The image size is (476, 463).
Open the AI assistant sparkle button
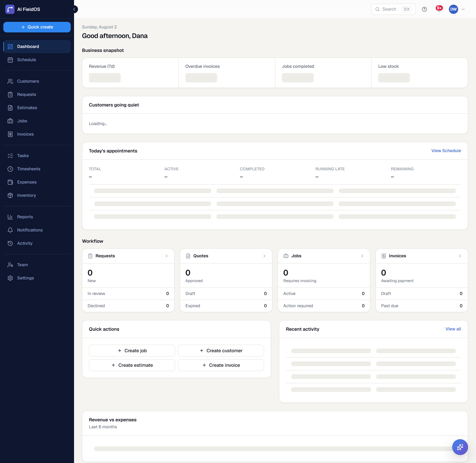click(x=460, y=447)
